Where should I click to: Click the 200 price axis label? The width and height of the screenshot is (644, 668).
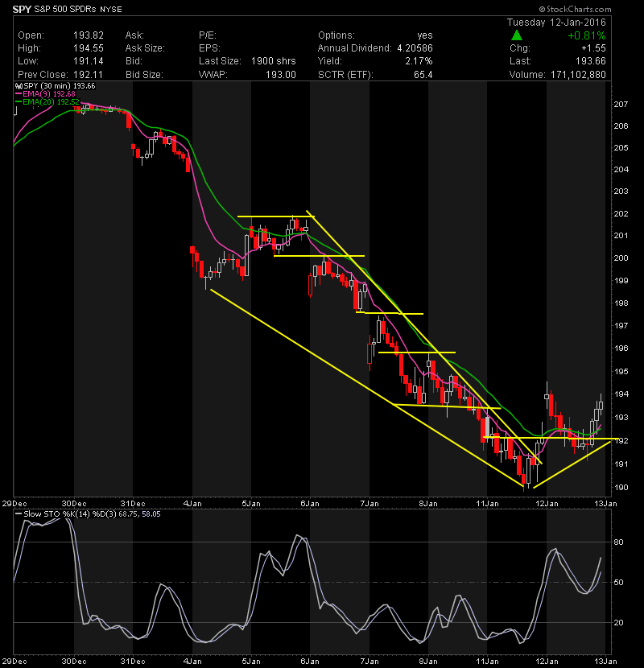point(621,258)
